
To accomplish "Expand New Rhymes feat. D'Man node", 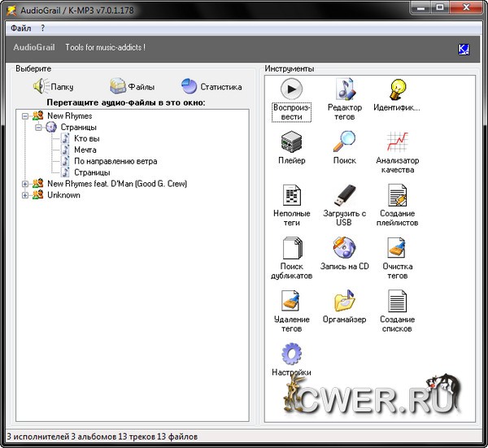I will tap(25, 184).
